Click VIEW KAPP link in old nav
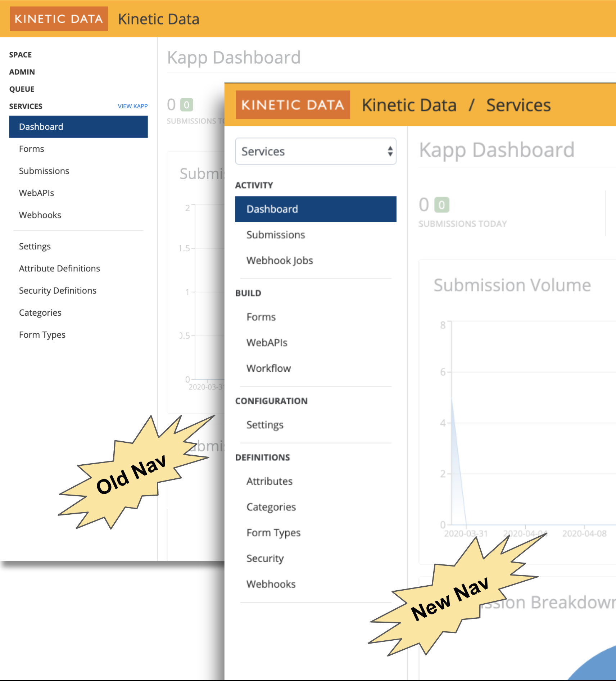The height and width of the screenshot is (681, 616). tap(132, 106)
